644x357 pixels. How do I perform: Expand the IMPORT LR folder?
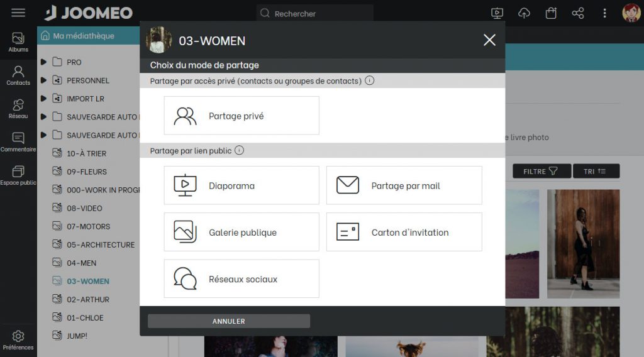[x=44, y=99]
